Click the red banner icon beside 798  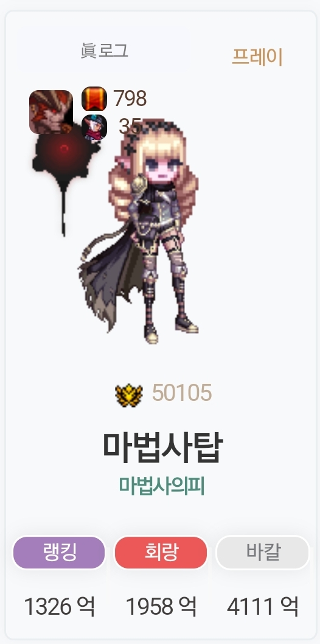tap(94, 99)
